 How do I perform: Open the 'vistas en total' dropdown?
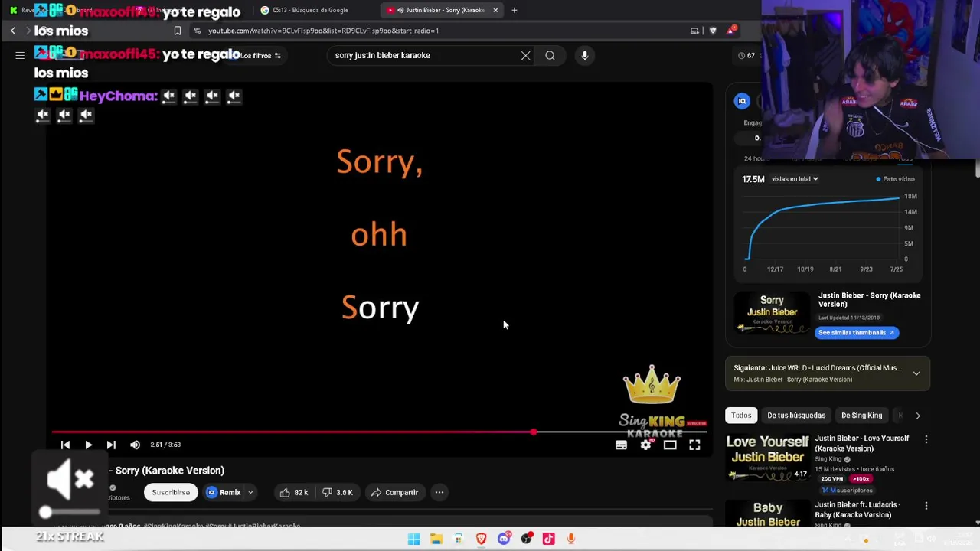[x=795, y=179]
